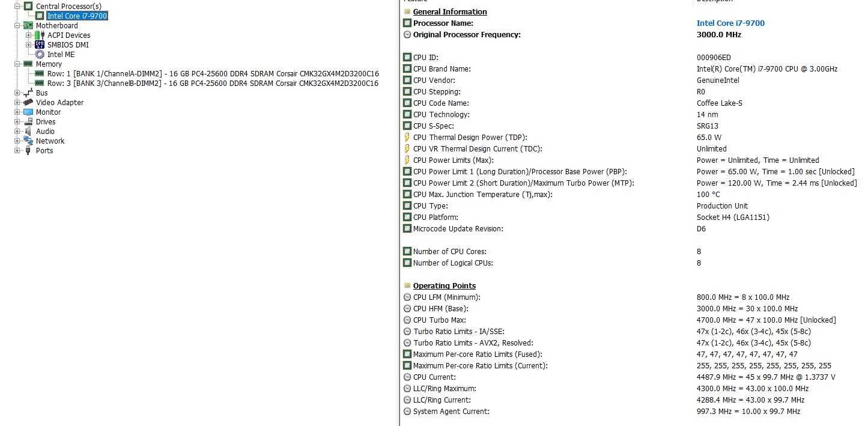The image size is (868, 426).
Task: Click the Ports plug icon
Action: (x=28, y=150)
